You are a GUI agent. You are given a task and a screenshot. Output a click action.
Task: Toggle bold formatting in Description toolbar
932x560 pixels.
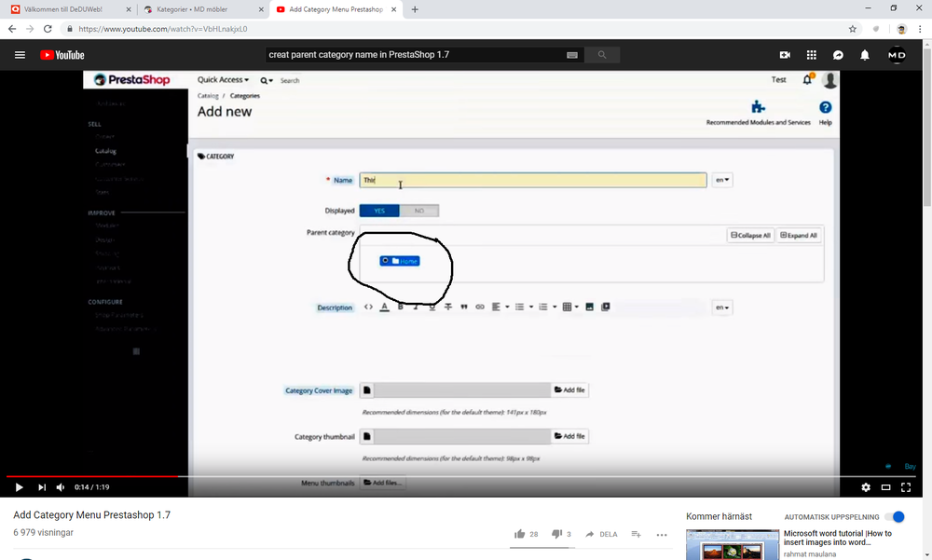(400, 307)
